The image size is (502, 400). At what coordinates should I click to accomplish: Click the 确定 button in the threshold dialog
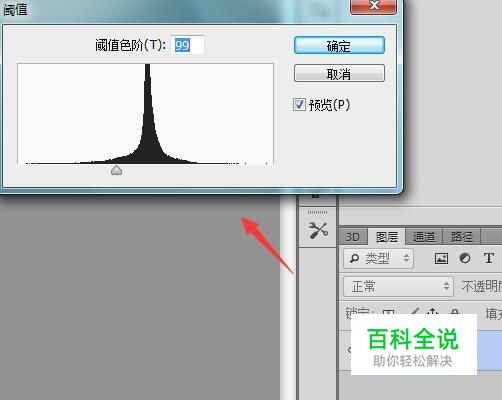339,45
